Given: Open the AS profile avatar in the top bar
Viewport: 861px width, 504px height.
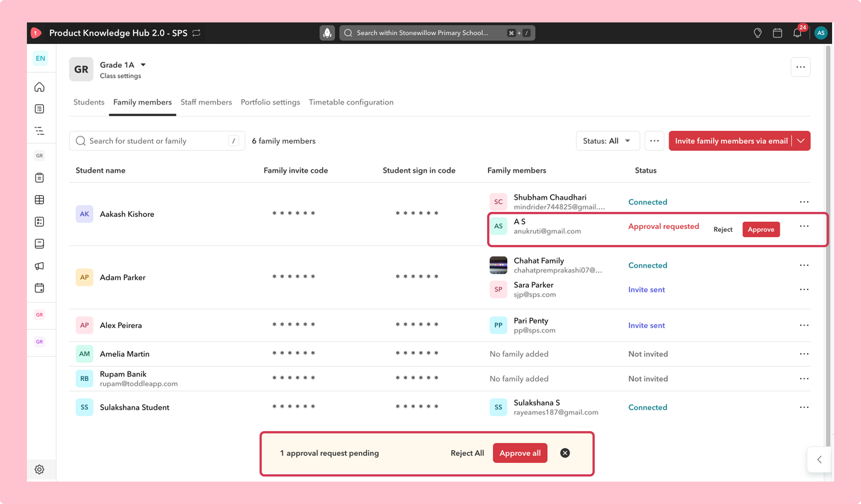Looking at the screenshot, I should pyautogui.click(x=821, y=33).
